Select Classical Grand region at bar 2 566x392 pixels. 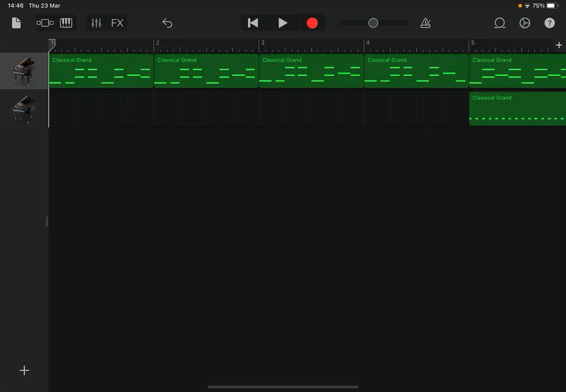(x=206, y=71)
